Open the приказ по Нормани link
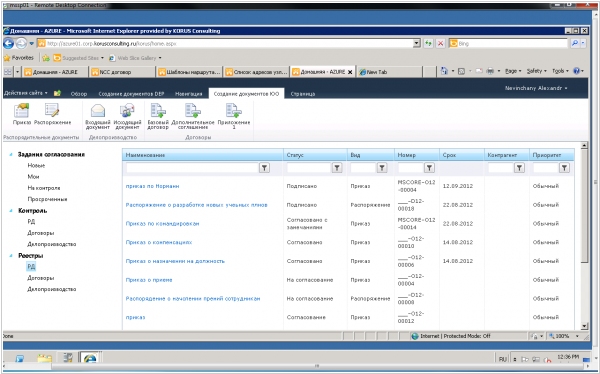The height and width of the screenshot is (374, 600). pos(152,186)
